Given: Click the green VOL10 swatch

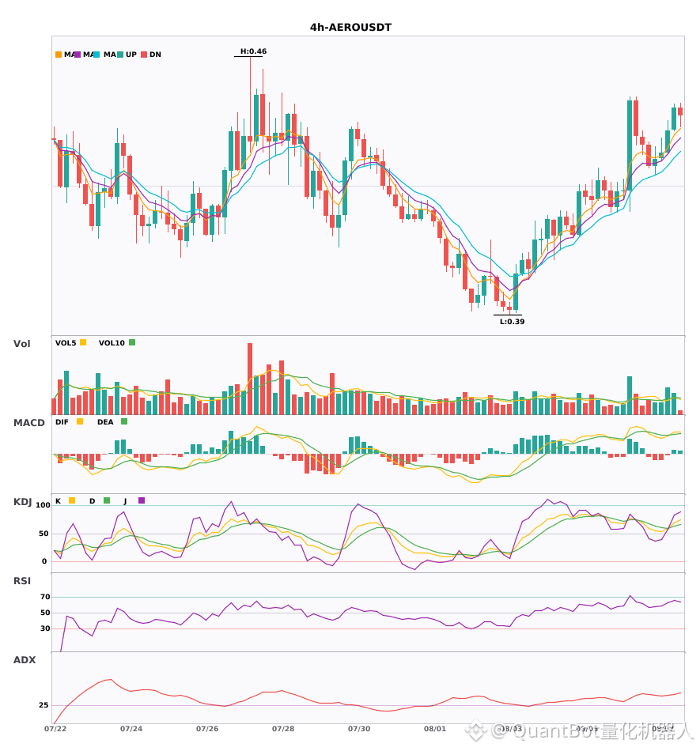Looking at the screenshot, I should (x=132, y=342).
